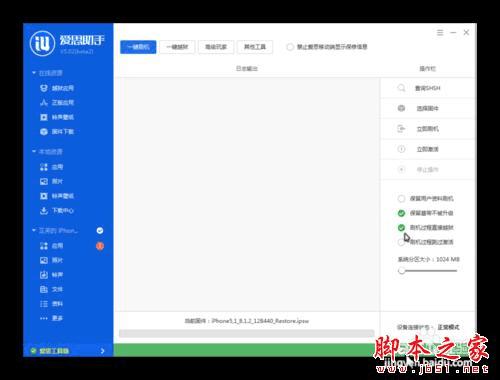Viewport: 500px width, 380px height.
Task: Open Firmware Download (固件下载) in the sidebar
Action: click(x=57, y=132)
